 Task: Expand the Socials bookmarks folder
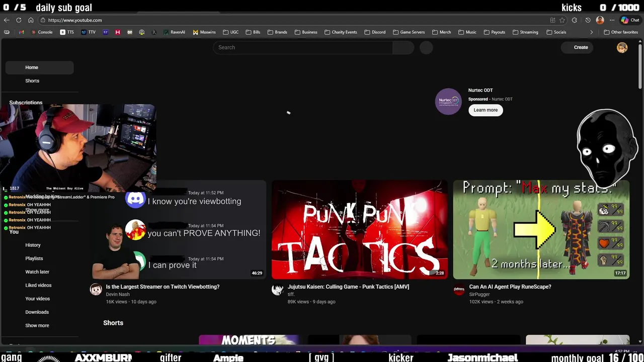[556, 32]
